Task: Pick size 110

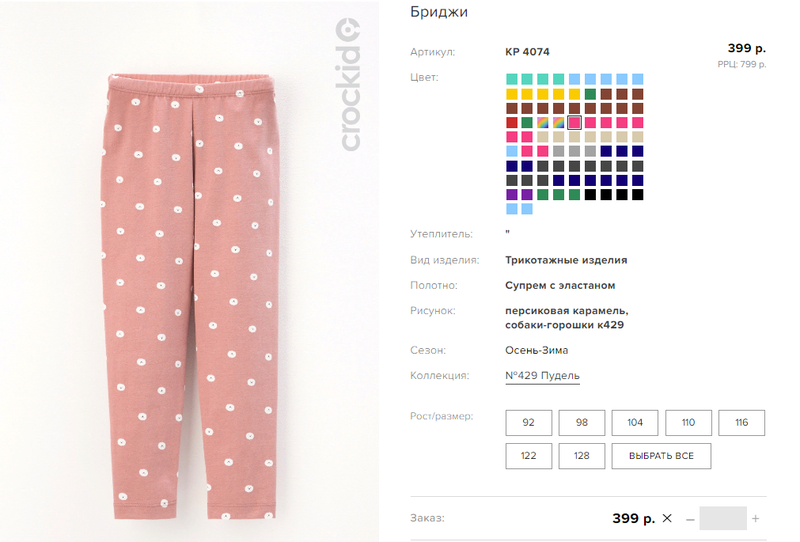Action: pyautogui.click(x=688, y=423)
